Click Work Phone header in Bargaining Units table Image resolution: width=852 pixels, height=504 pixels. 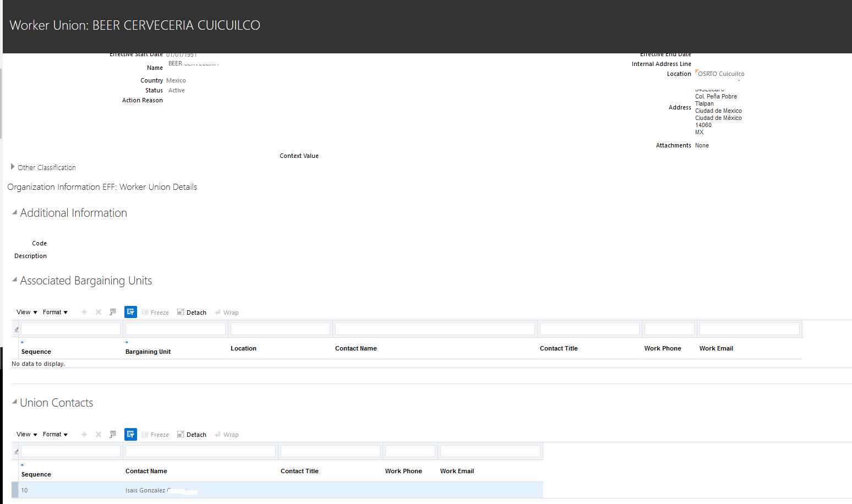click(x=663, y=348)
